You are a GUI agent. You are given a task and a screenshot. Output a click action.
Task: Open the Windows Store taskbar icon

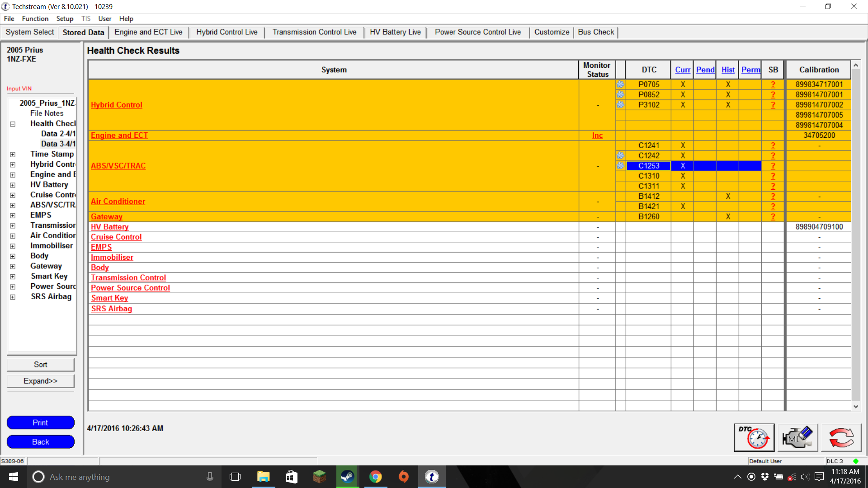[291, 477]
